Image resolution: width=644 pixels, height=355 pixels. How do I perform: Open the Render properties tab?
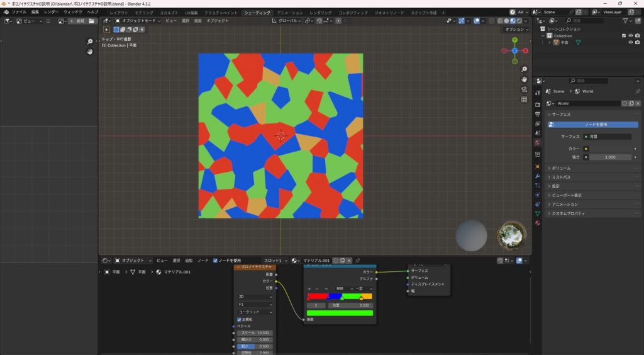pos(538,104)
